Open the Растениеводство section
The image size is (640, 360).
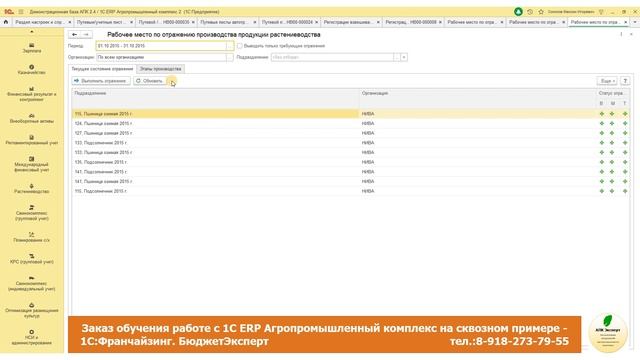pyautogui.click(x=32, y=189)
